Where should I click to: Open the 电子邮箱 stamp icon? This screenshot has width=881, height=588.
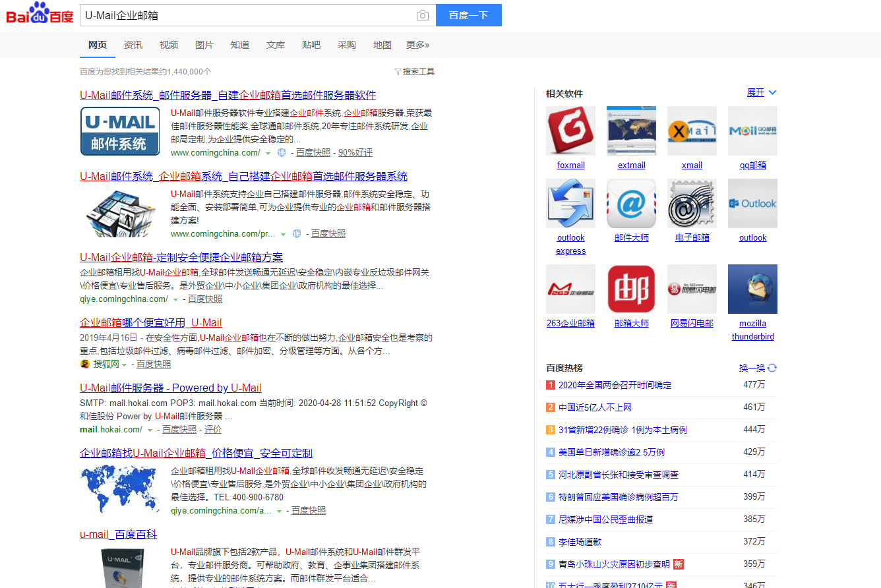click(x=692, y=203)
